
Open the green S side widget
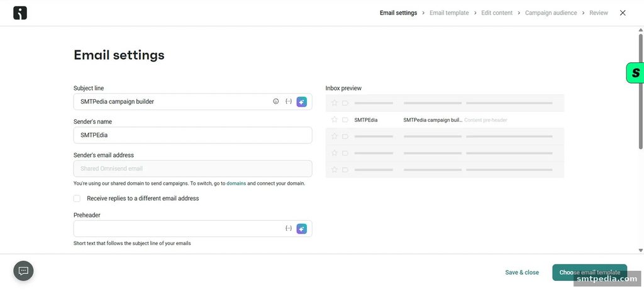(635, 73)
